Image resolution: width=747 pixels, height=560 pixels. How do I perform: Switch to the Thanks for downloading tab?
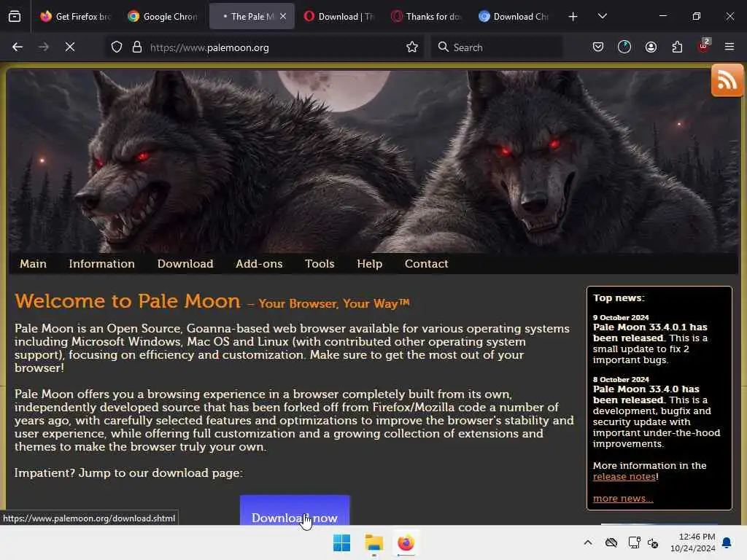[427, 17]
